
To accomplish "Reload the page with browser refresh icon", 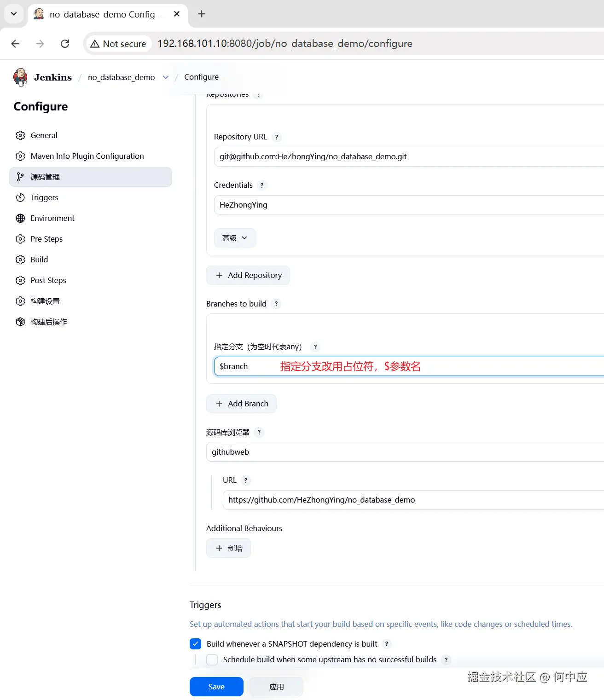I will [65, 44].
